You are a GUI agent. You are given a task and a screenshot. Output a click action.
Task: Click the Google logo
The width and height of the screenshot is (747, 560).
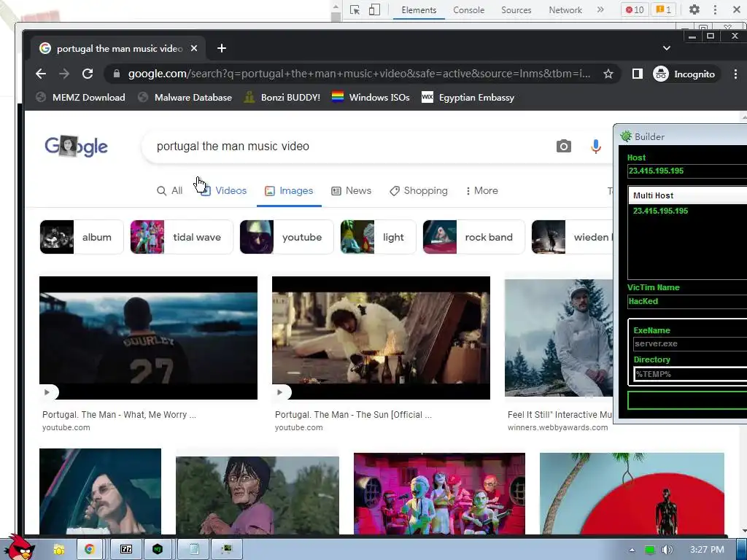click(x=76, y=146)
